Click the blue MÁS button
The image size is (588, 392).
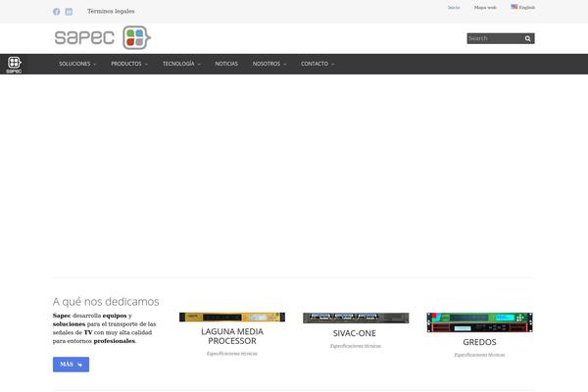point(71,365)
